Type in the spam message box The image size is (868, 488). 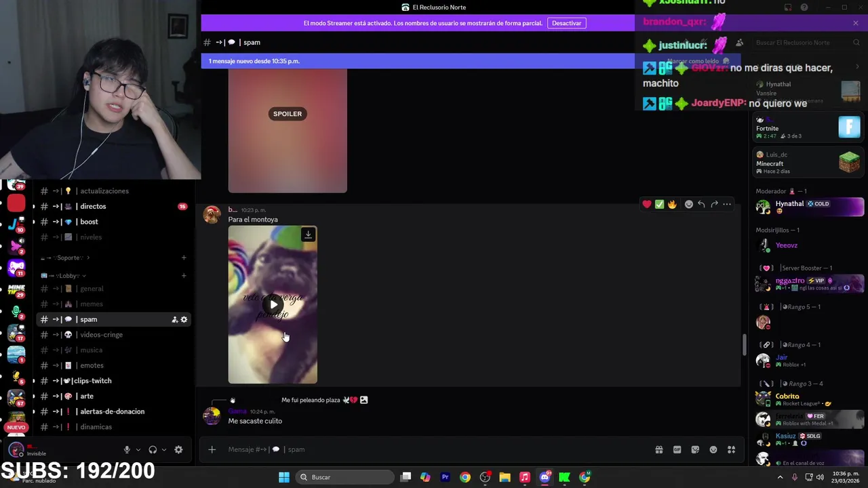[434, 449]
